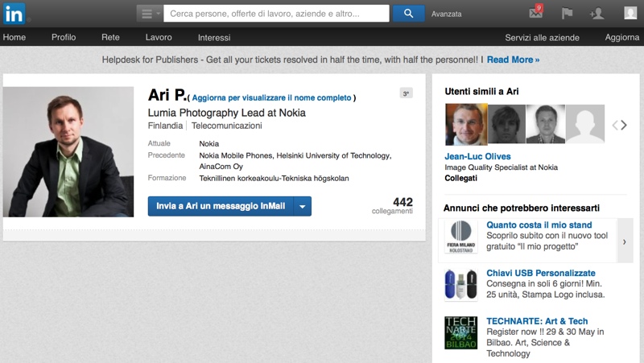Open the notifications flag icon
The height and width of the screenshot is (363, 644).
tap(567, 14)
